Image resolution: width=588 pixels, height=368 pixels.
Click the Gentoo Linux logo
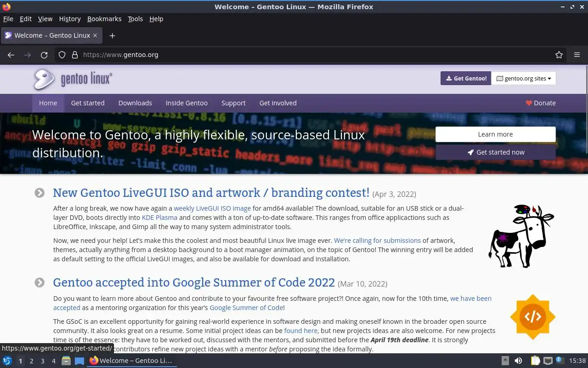73,79
